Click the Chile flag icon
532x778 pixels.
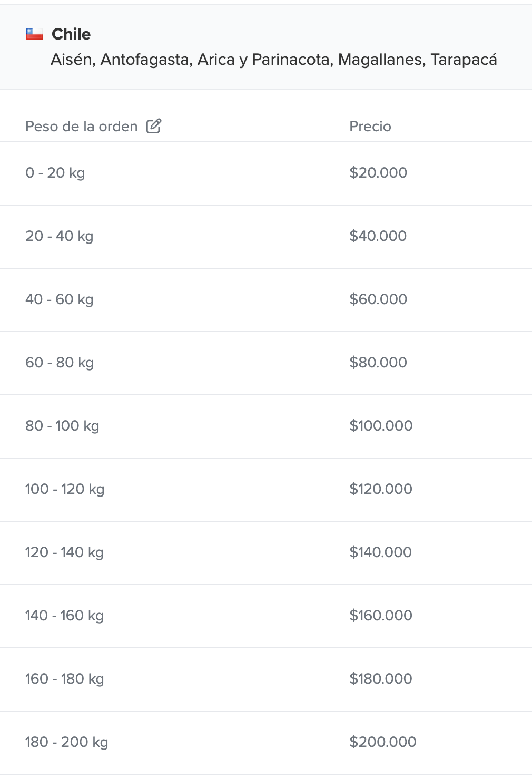[x=35, y=34]
